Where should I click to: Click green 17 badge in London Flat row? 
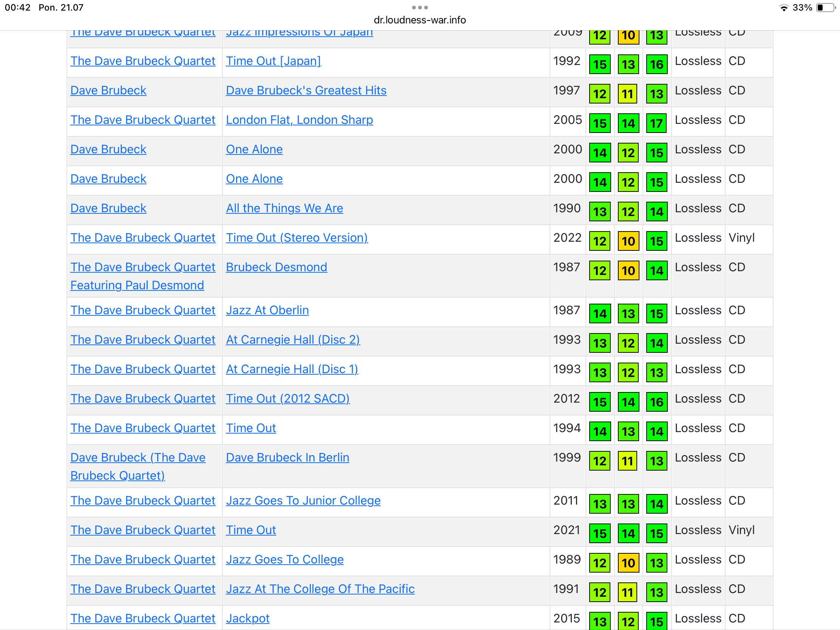click(656, 123)
